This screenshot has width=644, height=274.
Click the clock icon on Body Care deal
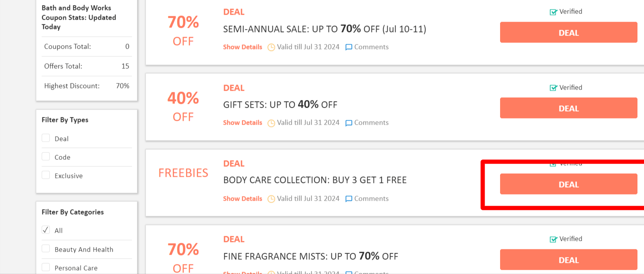271,199
